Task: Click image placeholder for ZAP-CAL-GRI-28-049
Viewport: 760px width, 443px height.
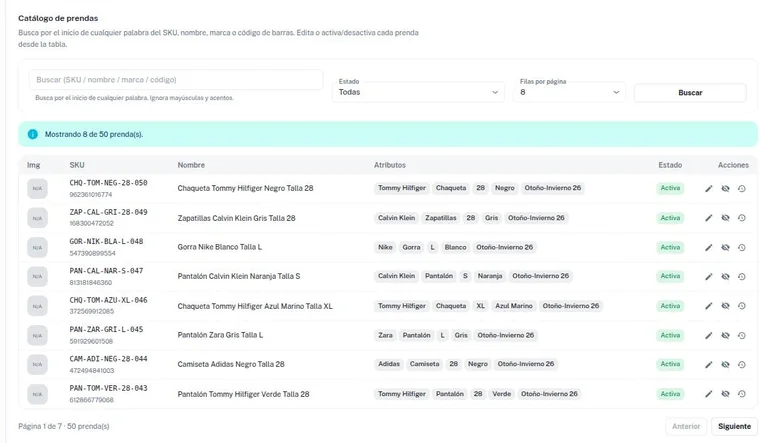Action: click(x=37, y=218)
